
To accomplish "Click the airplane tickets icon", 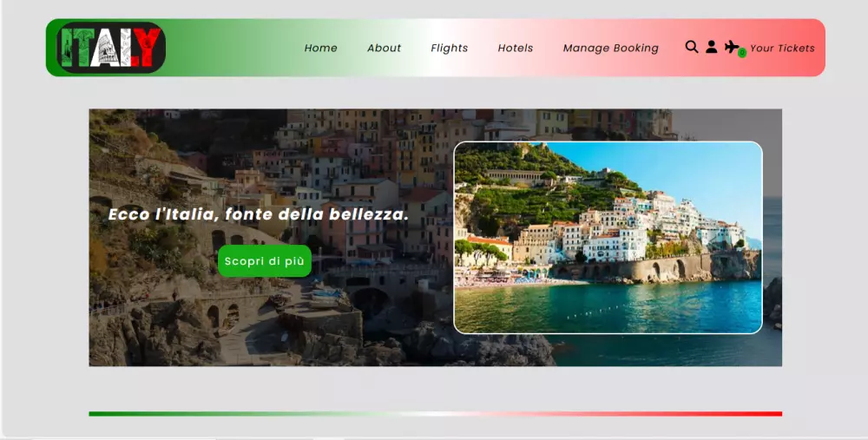I will point(732,47).
